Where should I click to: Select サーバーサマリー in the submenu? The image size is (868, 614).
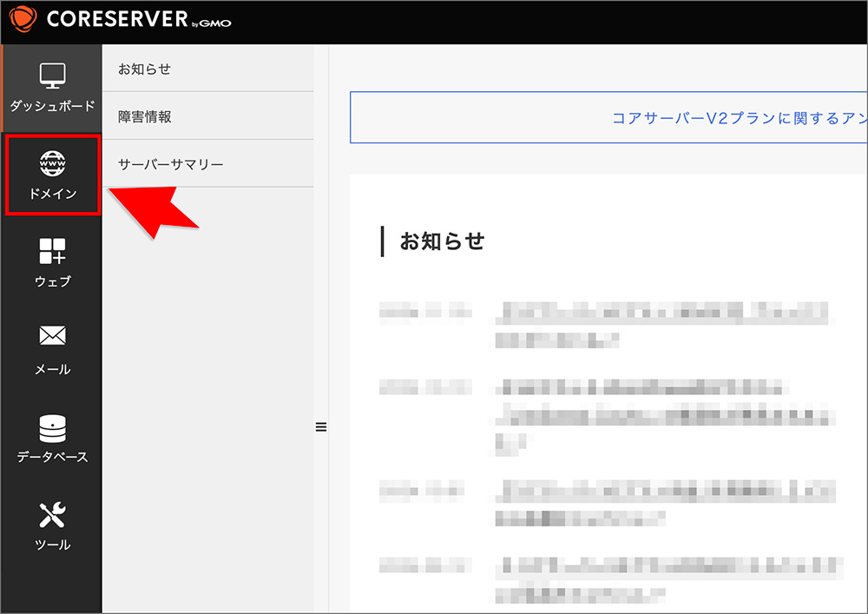(x=207, y=164)
